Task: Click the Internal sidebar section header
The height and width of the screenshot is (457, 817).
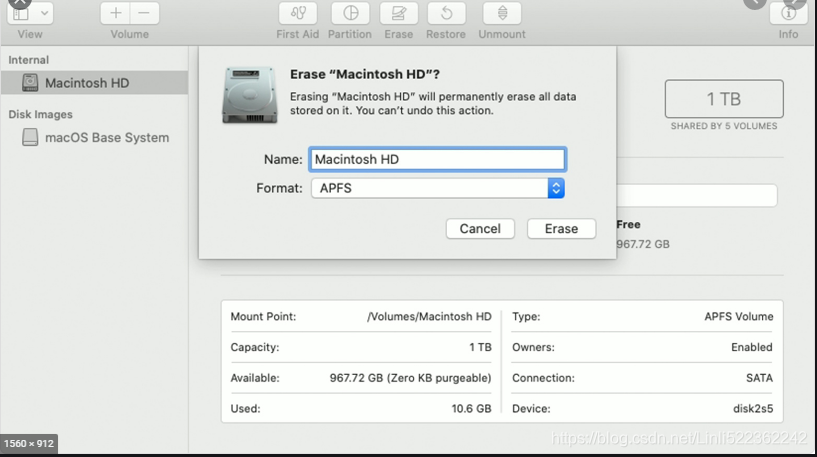Action: click(x=29, y=60)
